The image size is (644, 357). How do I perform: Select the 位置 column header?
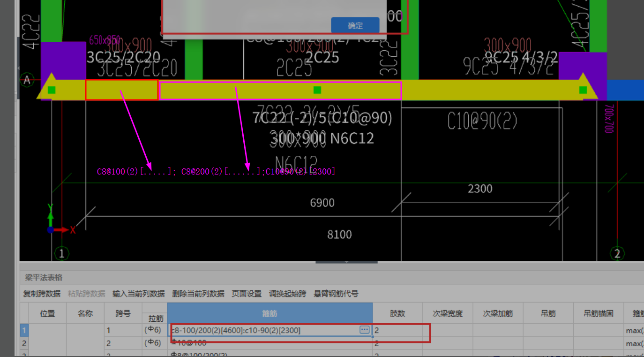(47, 313)
